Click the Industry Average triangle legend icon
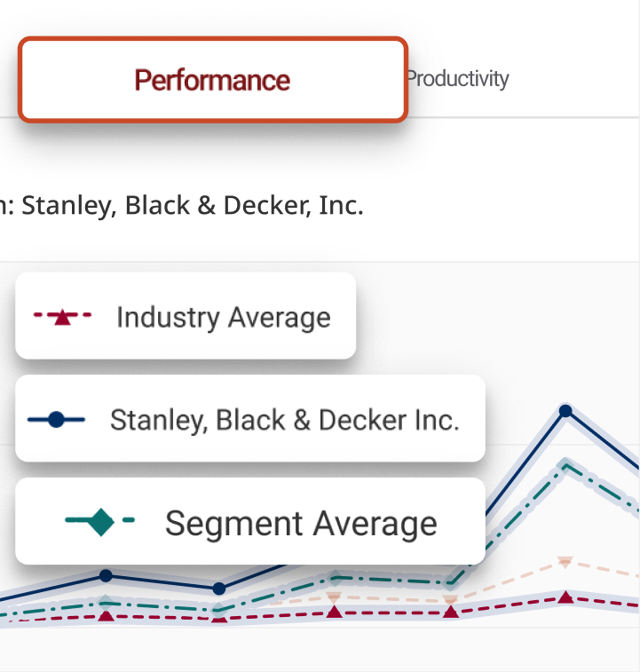Screen dimensions: 640x672 point(62,317)
